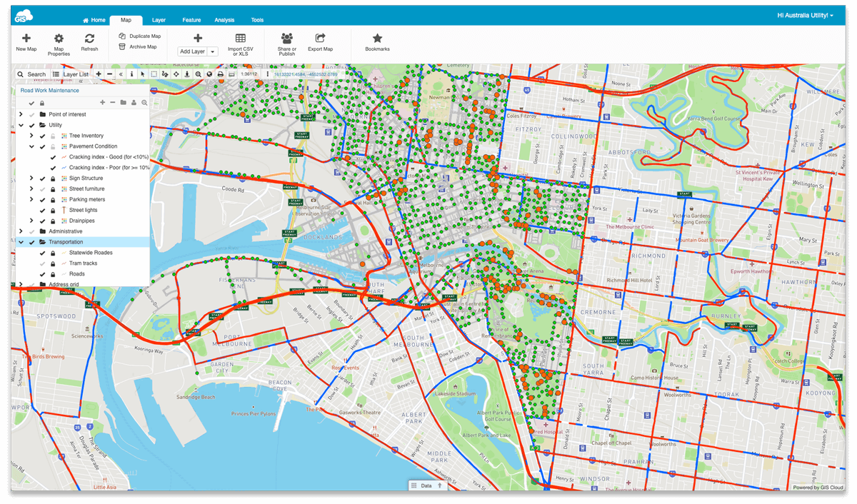Click red line symbol of Cracking index Good

tap(64, 157)
